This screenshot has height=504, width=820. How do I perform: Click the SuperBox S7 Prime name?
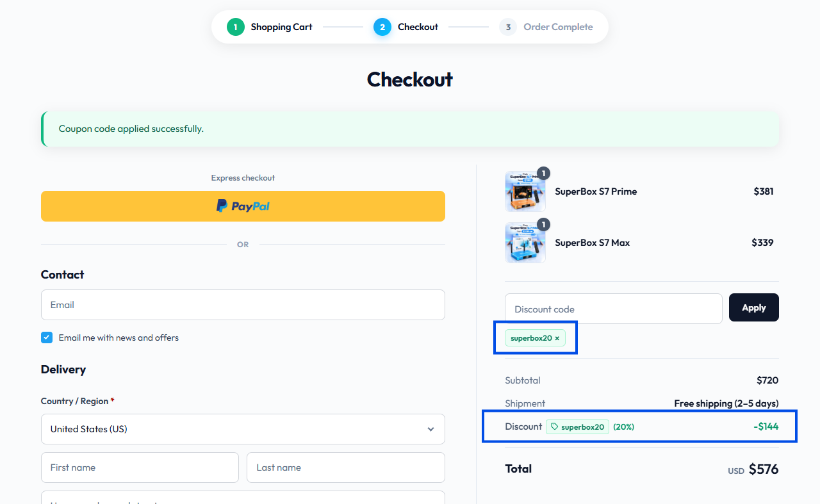(596, 191)
